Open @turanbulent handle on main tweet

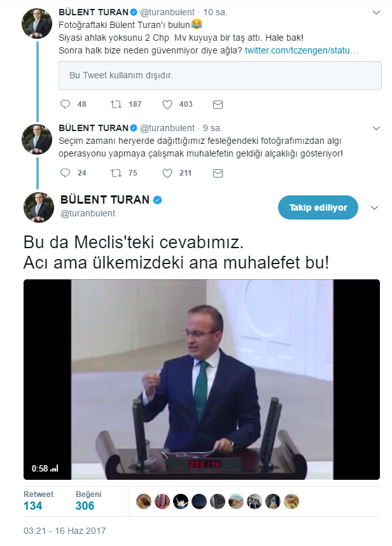(88, 214)
